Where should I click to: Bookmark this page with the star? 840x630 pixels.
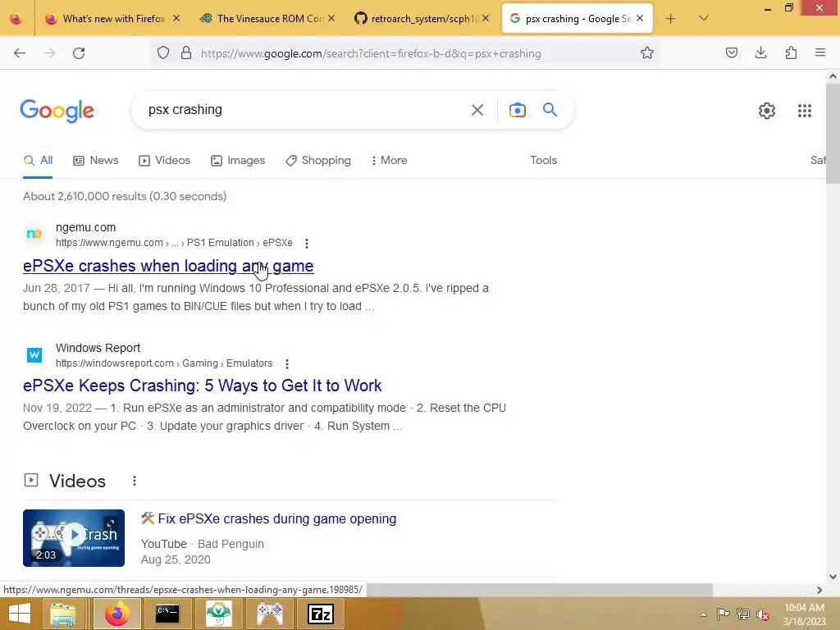pyautogui.click(x=647, y=53)
